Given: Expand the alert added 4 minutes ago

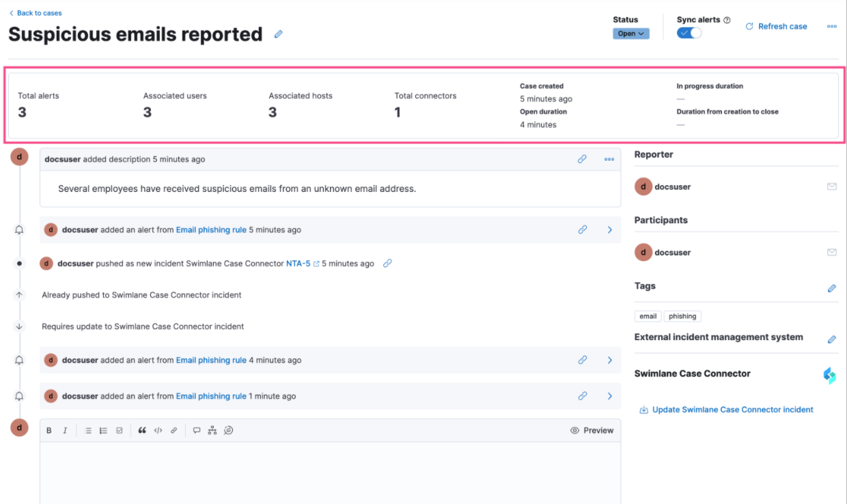Looking at the screenshot, I should [609, 360].
